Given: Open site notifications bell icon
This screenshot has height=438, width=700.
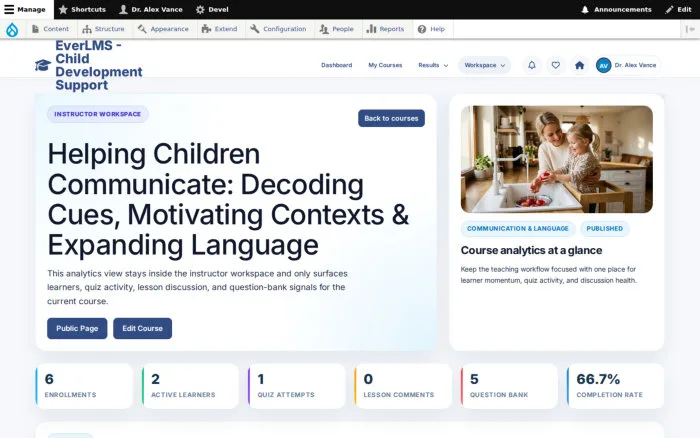Looking at the screenshot, I should tap(532, 65).
